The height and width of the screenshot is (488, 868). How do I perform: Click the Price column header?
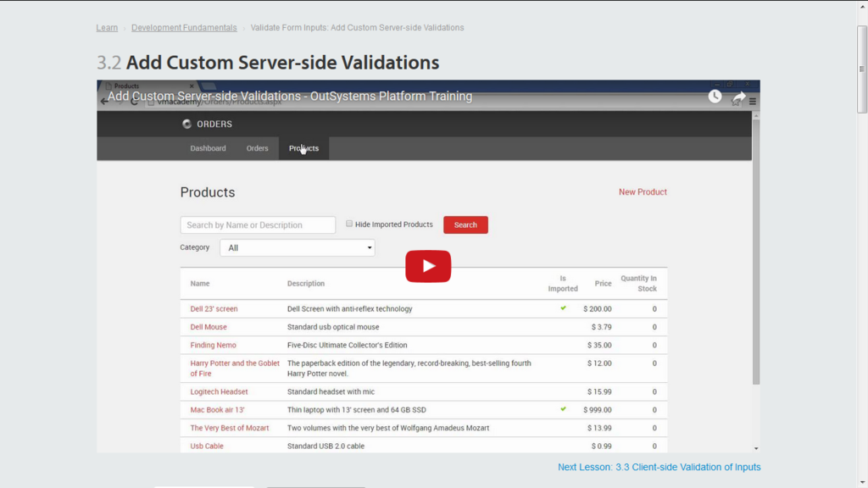(603, 283)
